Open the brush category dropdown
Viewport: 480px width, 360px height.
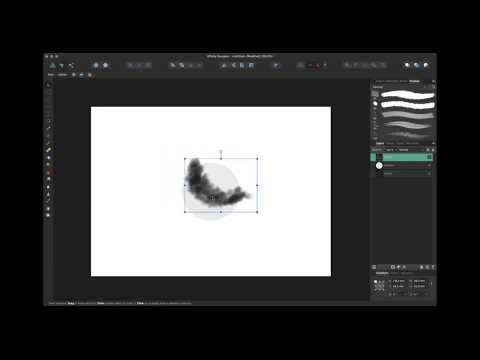click(x=400, y=87)
